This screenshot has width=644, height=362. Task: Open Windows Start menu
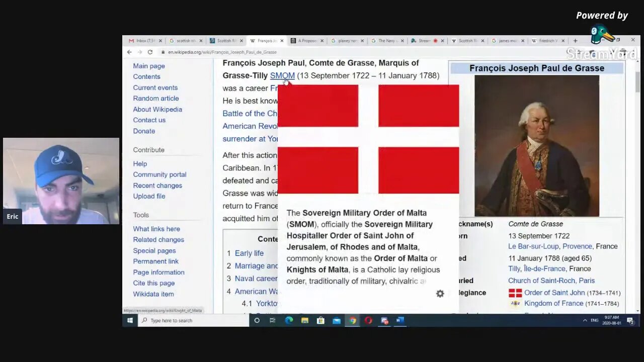coord(130,320)
